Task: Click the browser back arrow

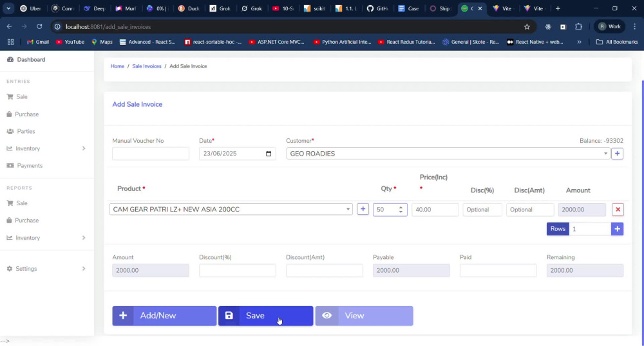Action: click(x=9, y=26)
